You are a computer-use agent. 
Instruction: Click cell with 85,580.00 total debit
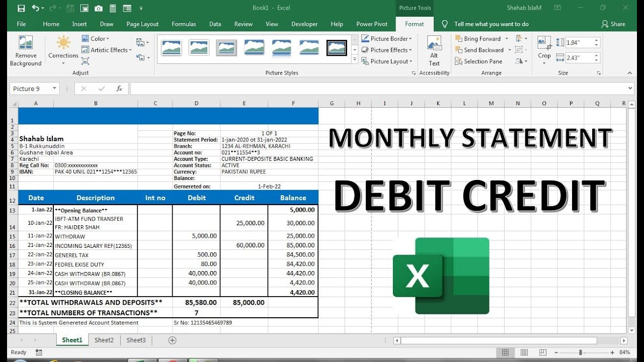point(196,303)
